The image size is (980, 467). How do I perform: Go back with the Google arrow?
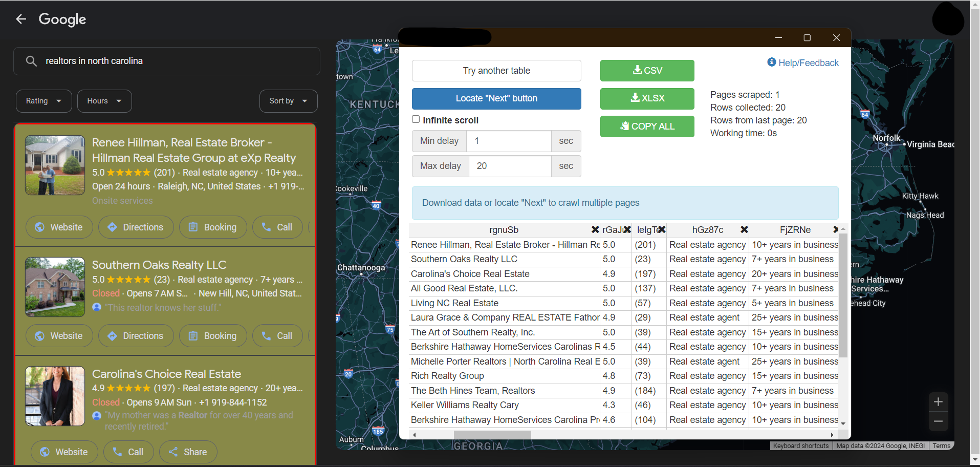click(21, 19)
